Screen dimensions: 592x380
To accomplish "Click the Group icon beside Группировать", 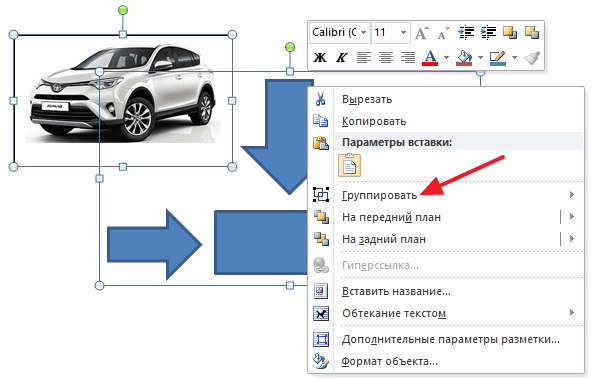I will click(321, 195).
